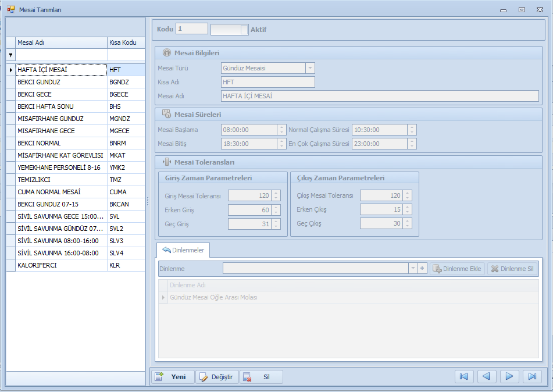Click the Giriş Mesai Toleransı stepper
The height and width of the screenshot is (392, 553).
point(276,195)
